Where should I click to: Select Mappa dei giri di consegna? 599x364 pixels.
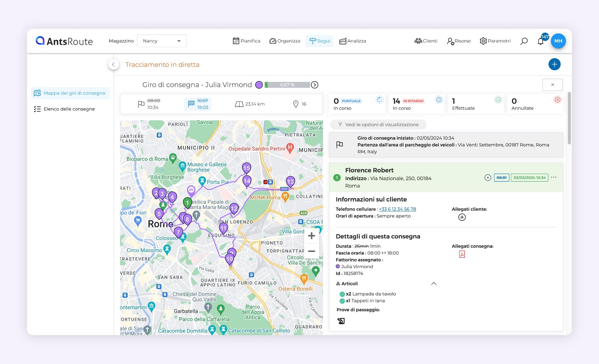(70, 93)
